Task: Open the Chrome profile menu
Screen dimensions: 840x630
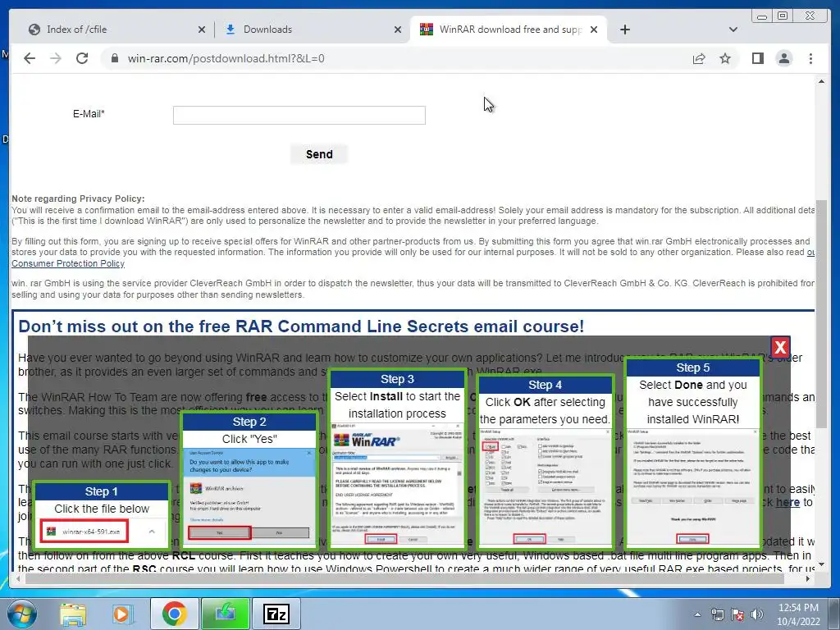Action: [783, 58]
